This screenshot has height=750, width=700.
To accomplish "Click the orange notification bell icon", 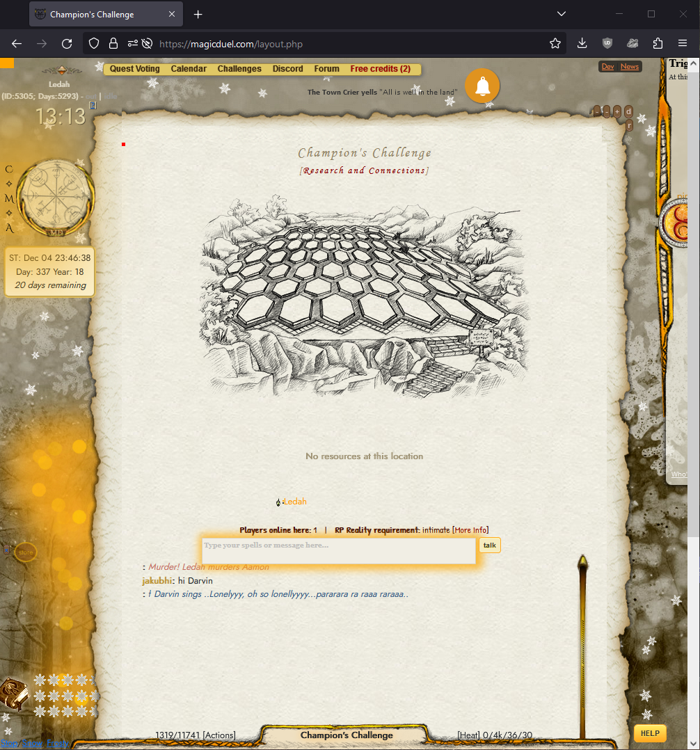I will (482, 86).
